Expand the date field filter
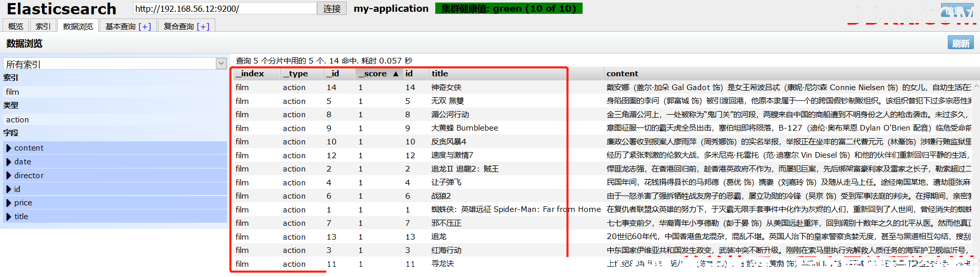Screen dimensions: 980x277 [116, 161]
